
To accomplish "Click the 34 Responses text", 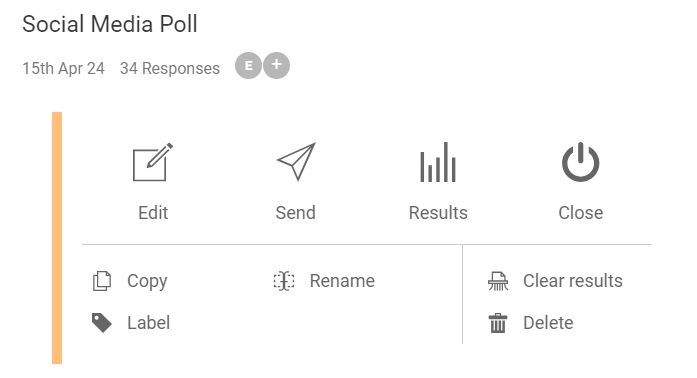I will coord(170,68).
